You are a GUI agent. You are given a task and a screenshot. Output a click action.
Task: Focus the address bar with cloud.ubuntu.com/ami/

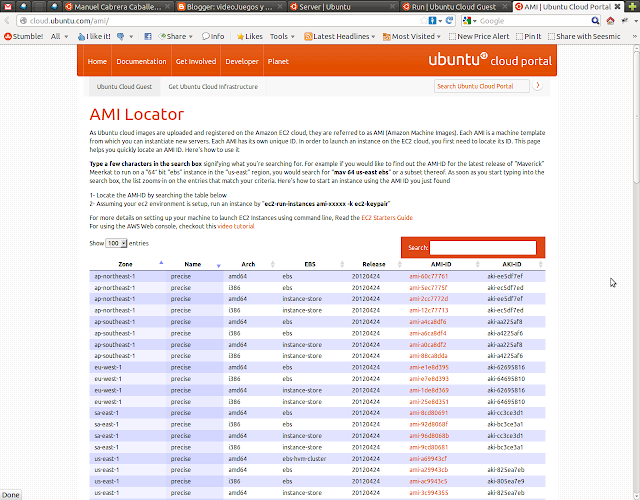[x=220, y=21]
